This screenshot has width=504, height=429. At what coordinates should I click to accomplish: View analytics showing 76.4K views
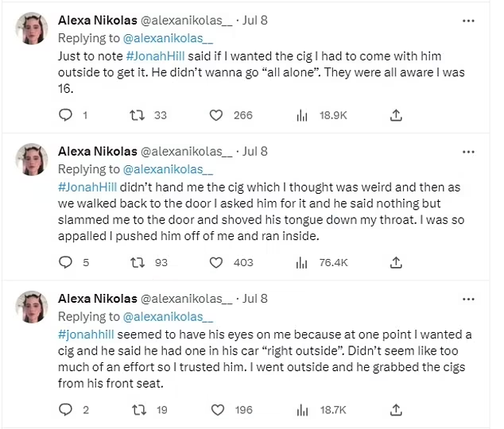(x=302, y=262)
